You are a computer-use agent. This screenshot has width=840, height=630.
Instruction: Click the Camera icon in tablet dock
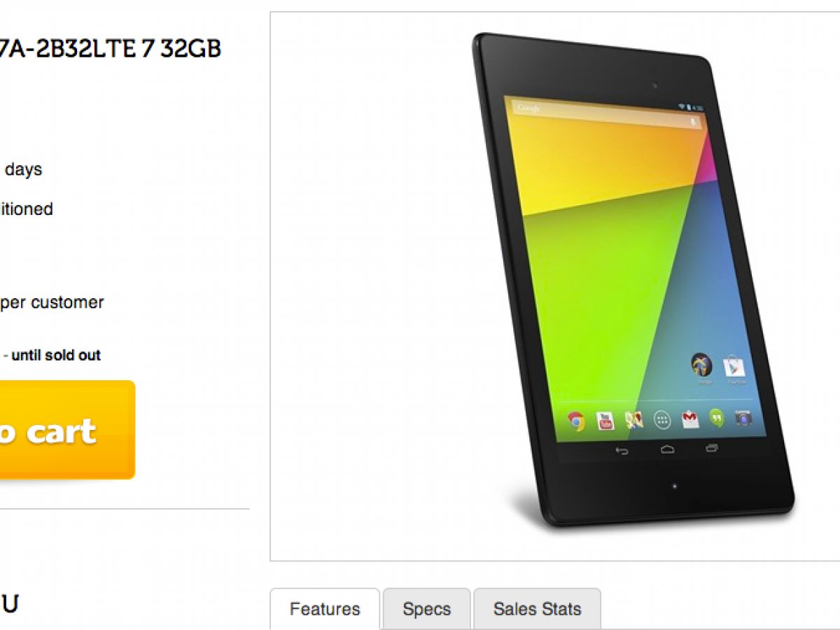point(743,419)
